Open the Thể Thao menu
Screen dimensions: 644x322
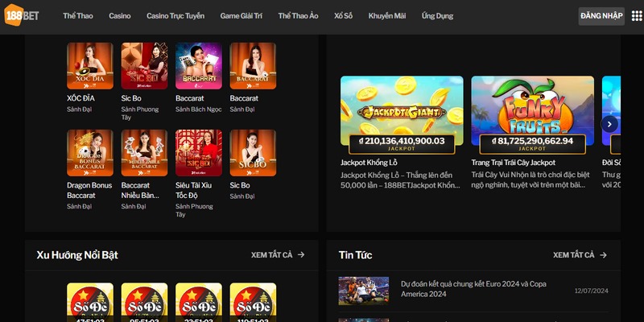[x=78, y=16]
